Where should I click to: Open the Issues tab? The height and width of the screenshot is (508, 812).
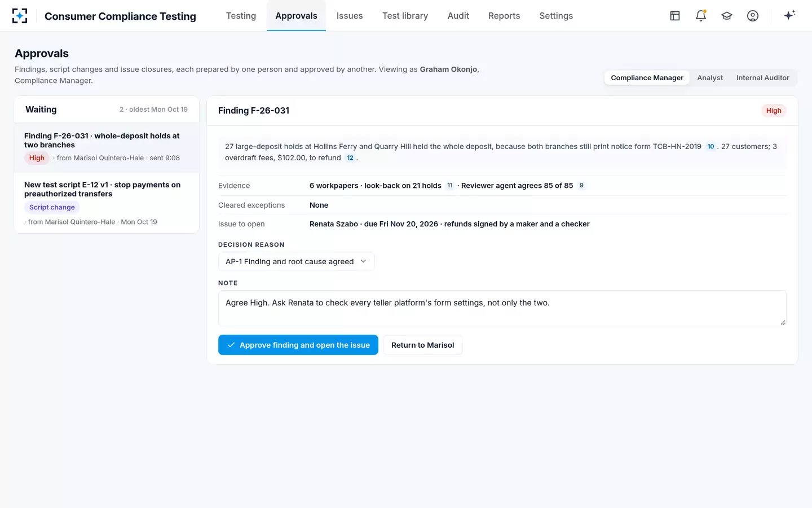(x=350, y=16)
